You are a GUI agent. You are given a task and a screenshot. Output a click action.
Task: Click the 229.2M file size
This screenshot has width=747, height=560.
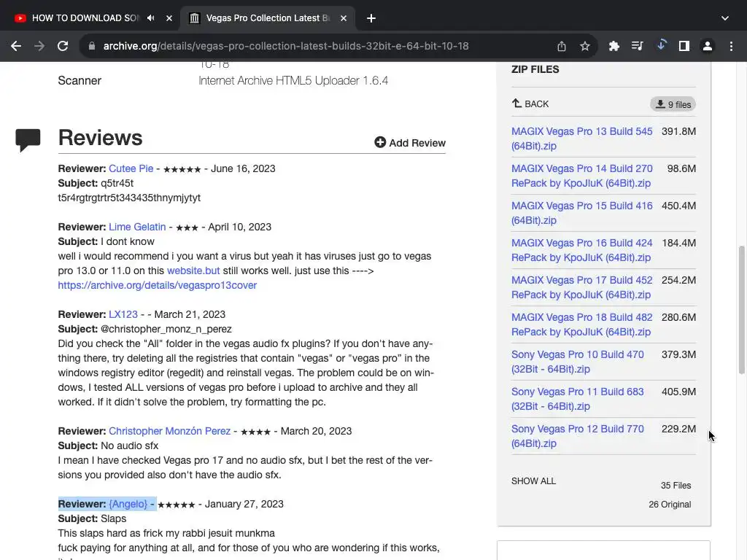point(678,429)
